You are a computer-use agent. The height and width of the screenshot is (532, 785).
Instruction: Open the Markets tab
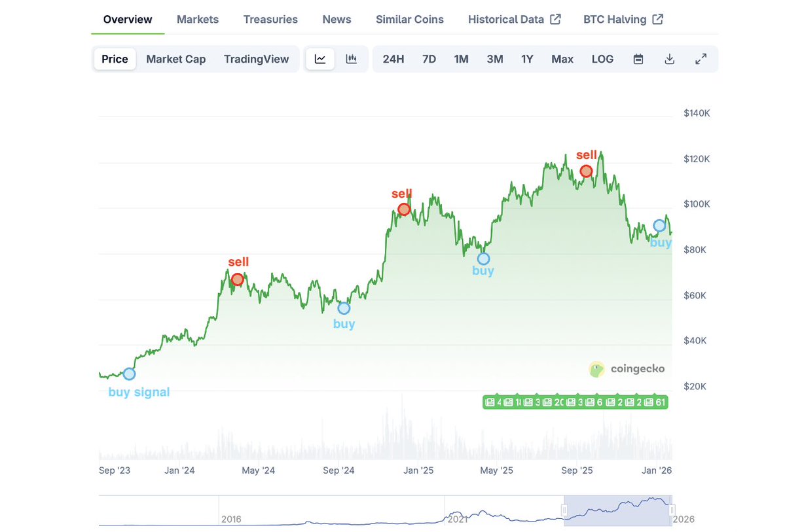[x=198, y=20]
